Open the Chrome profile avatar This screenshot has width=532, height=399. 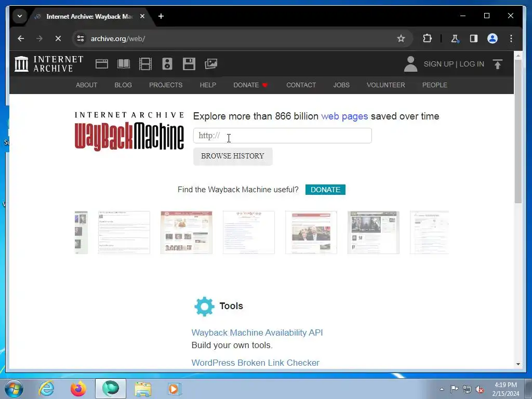point(493,38)
